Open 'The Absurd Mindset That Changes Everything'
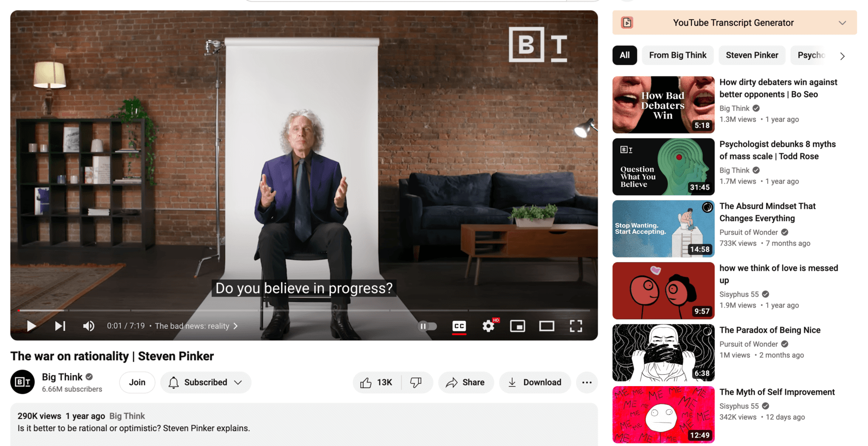 767,212
